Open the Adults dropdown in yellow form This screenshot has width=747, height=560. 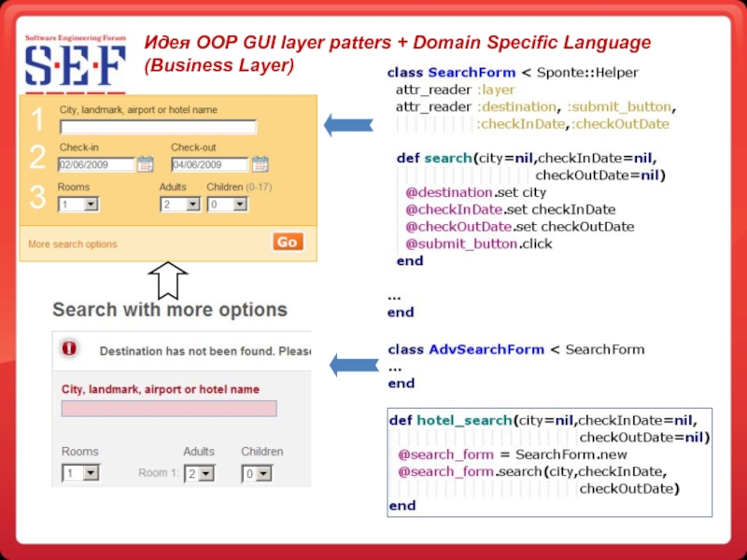coord(180,204)
